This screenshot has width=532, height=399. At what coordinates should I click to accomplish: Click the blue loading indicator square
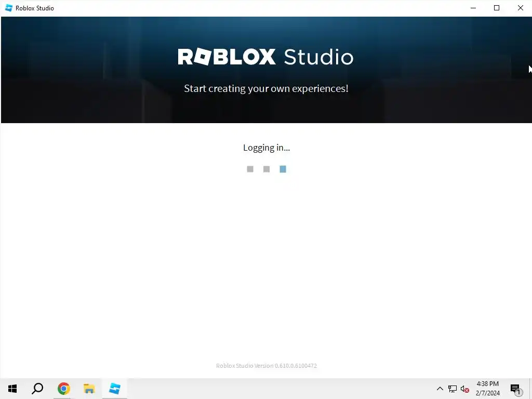point(283,169)
